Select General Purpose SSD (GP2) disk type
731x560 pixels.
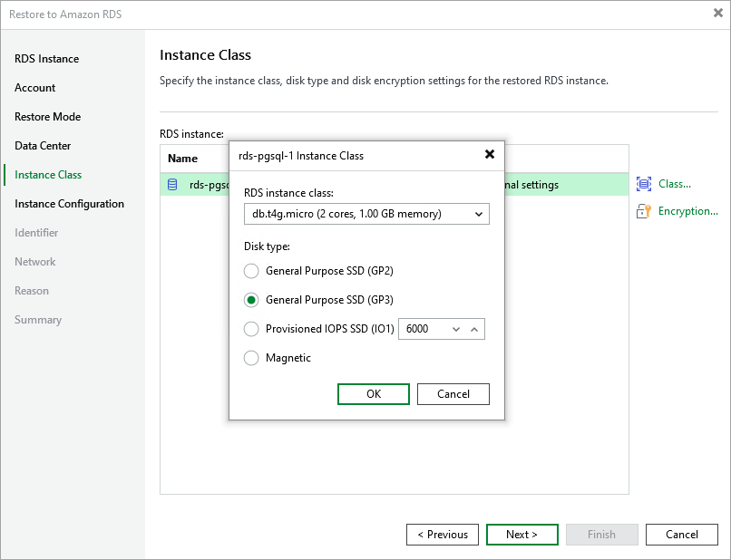point(251,271)
